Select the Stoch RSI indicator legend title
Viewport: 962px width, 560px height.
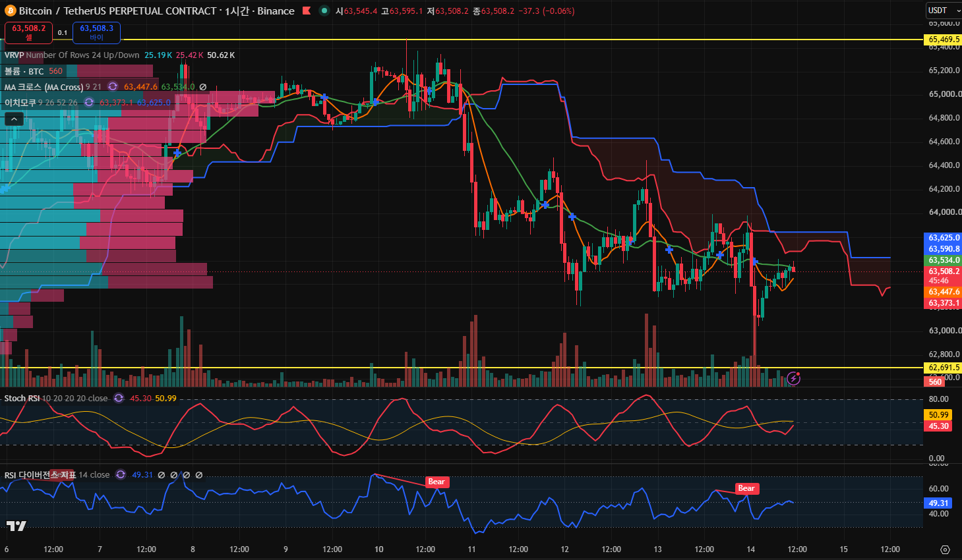[x=22, y=399]
